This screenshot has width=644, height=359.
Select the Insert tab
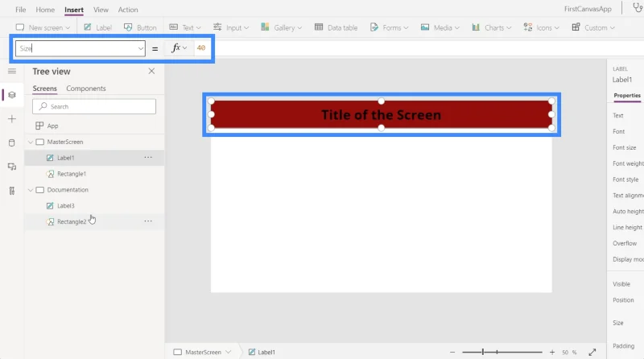pyautogui.click(x=74, y=10)
